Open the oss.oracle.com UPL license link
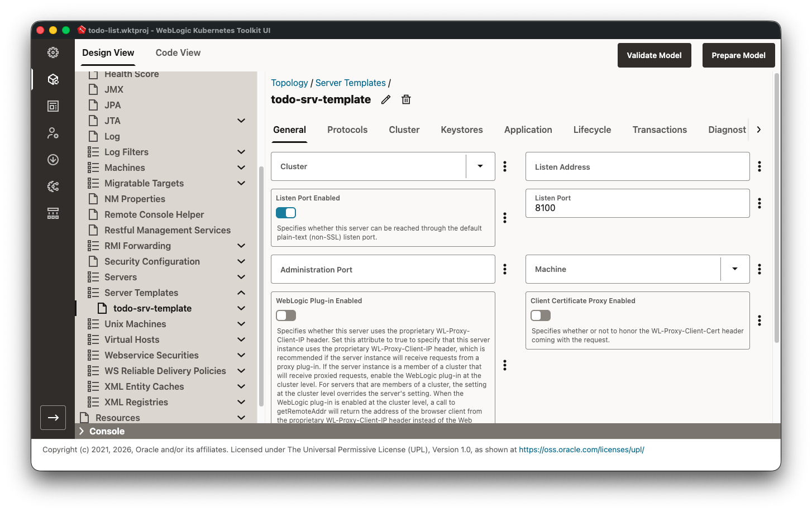The height and width of the screenshot is (512, 812). [581, 449]
